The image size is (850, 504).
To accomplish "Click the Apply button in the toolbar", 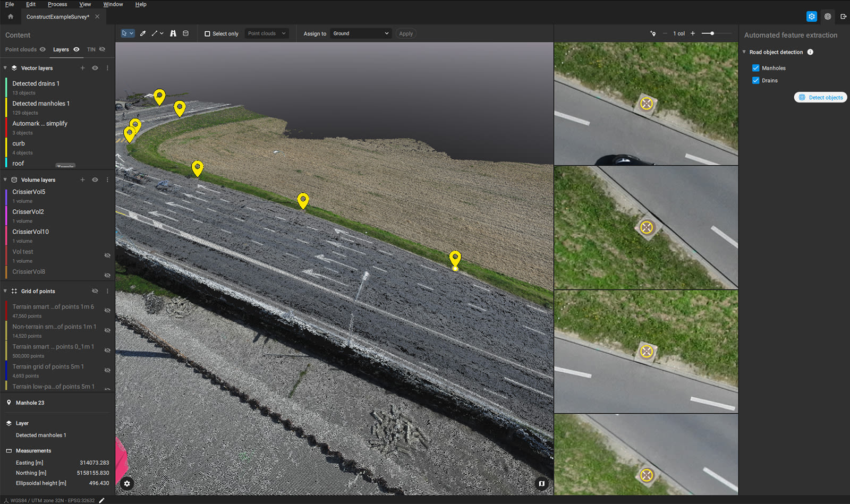I will (405, 33).
